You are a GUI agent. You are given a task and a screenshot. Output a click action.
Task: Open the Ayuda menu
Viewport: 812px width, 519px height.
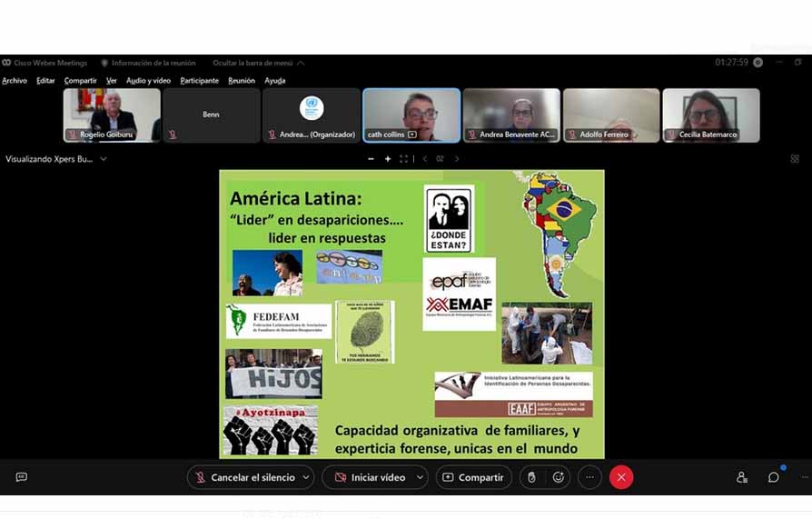pos(275,80)
